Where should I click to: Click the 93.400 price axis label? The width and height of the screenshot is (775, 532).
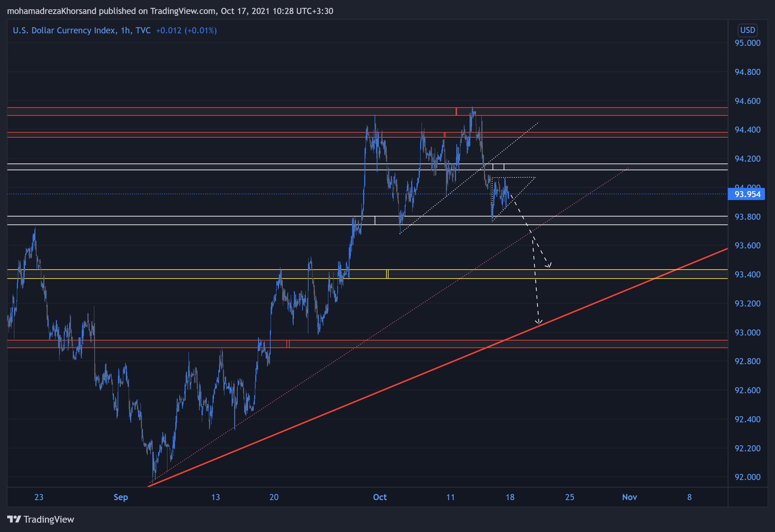pos(747,275)
